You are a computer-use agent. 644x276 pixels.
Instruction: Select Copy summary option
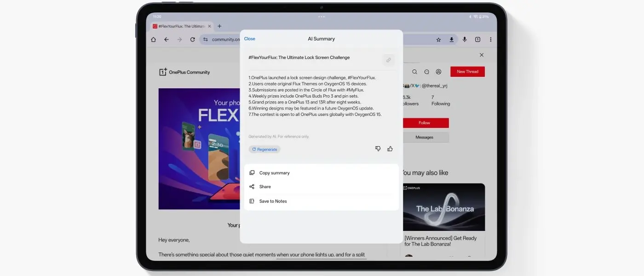click(x=321, y=173)
